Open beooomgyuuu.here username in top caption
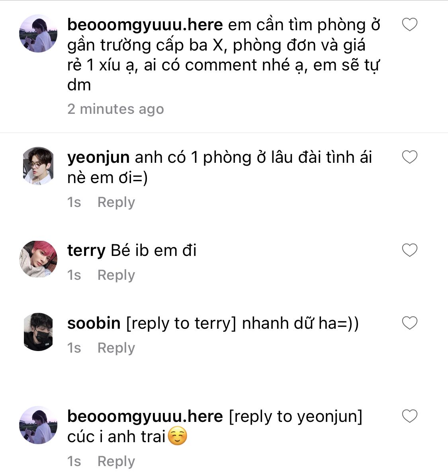This screenshot has height=476, width=448. 145,25
